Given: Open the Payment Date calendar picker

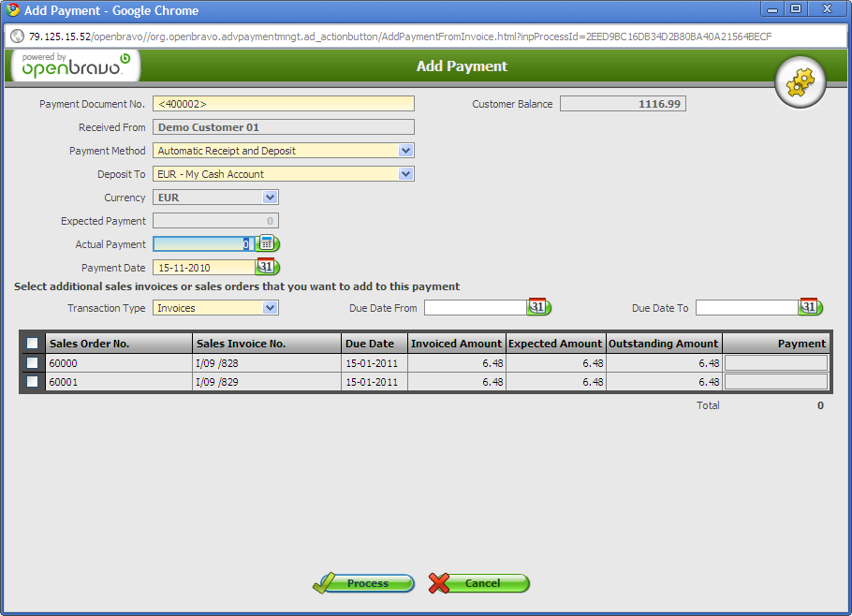Looking at the screenshot, I should (266, 267).
